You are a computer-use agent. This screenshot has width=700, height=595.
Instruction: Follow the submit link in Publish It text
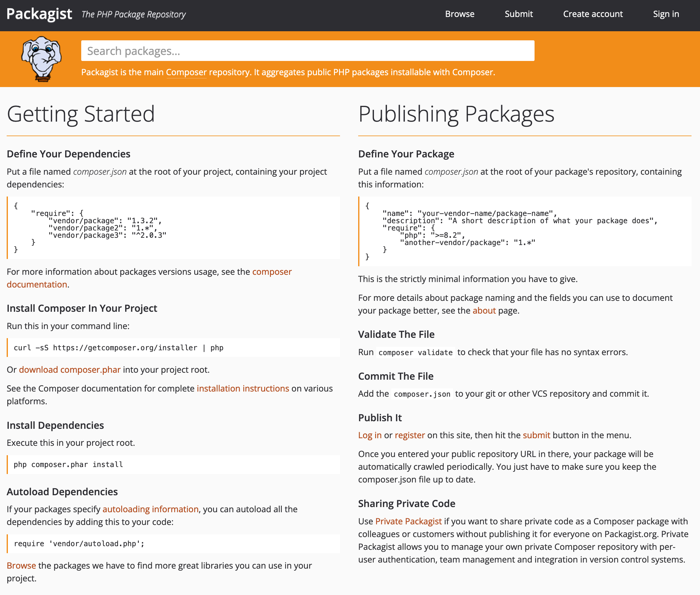(536, 435)
